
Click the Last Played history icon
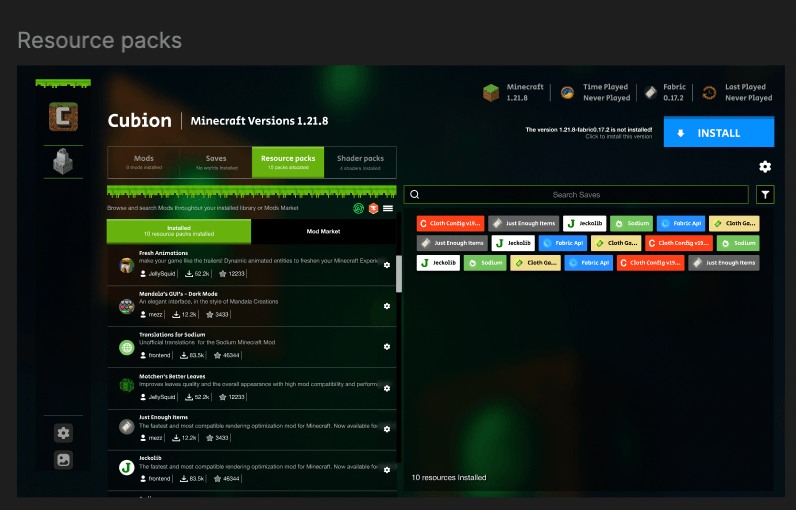(x=709, y=92)
